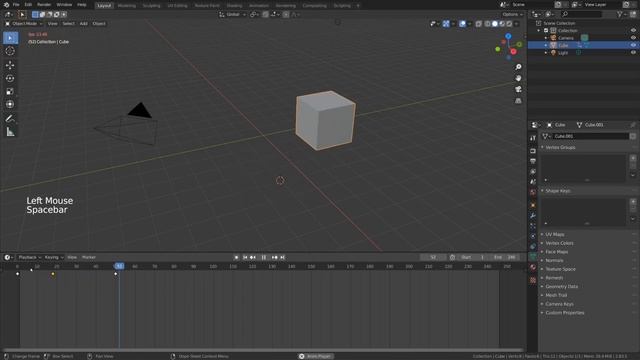Hide the Camera object via eye icon

(x=633, y=38)
